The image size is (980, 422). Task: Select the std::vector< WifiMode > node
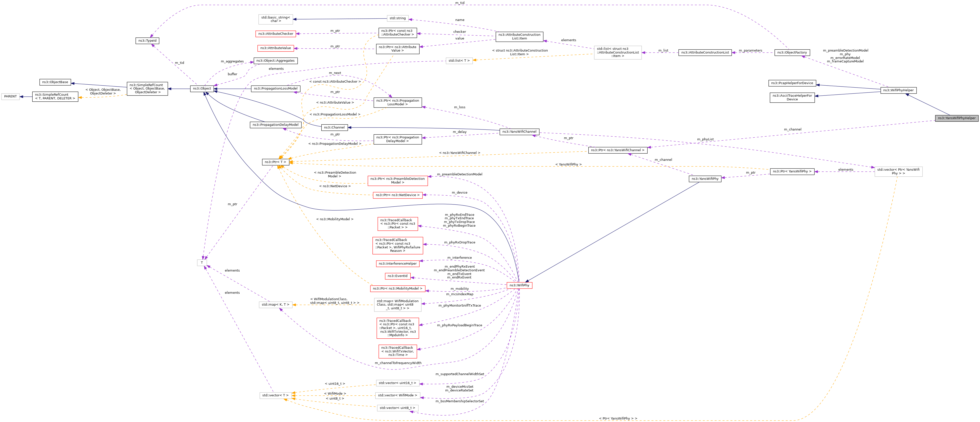tap(398, 396)
